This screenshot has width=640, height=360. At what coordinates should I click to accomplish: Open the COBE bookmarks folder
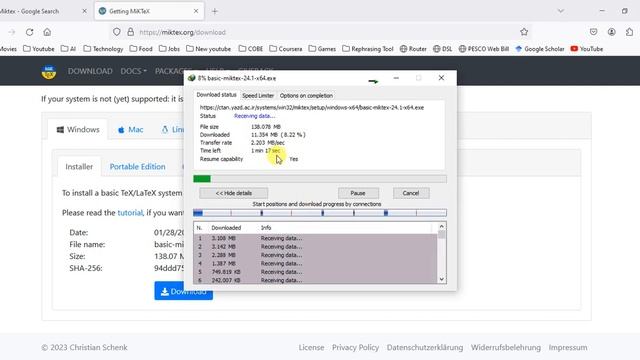tap(251, 49)
